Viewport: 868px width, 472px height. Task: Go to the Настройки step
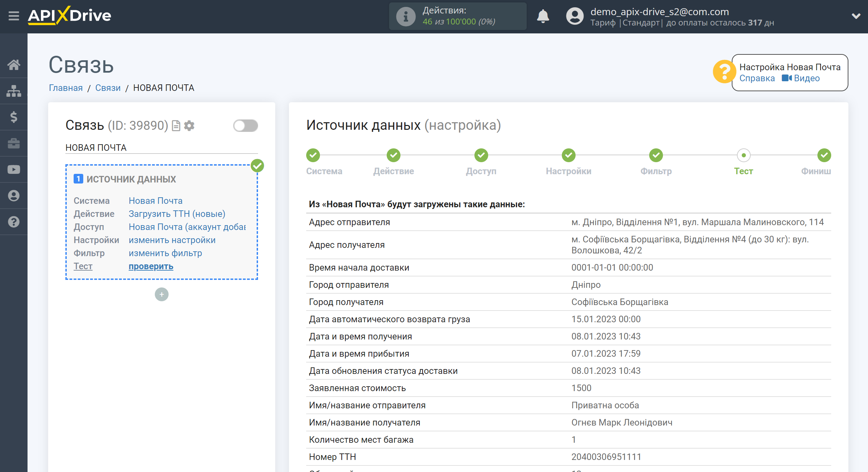pos(569,155)
